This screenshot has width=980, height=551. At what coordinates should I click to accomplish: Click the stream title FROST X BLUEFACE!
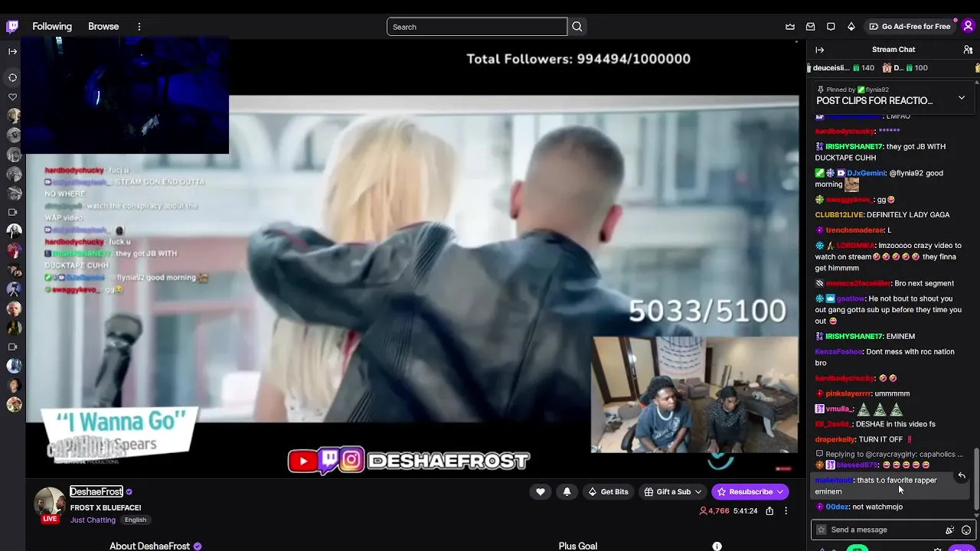(106, 508)
